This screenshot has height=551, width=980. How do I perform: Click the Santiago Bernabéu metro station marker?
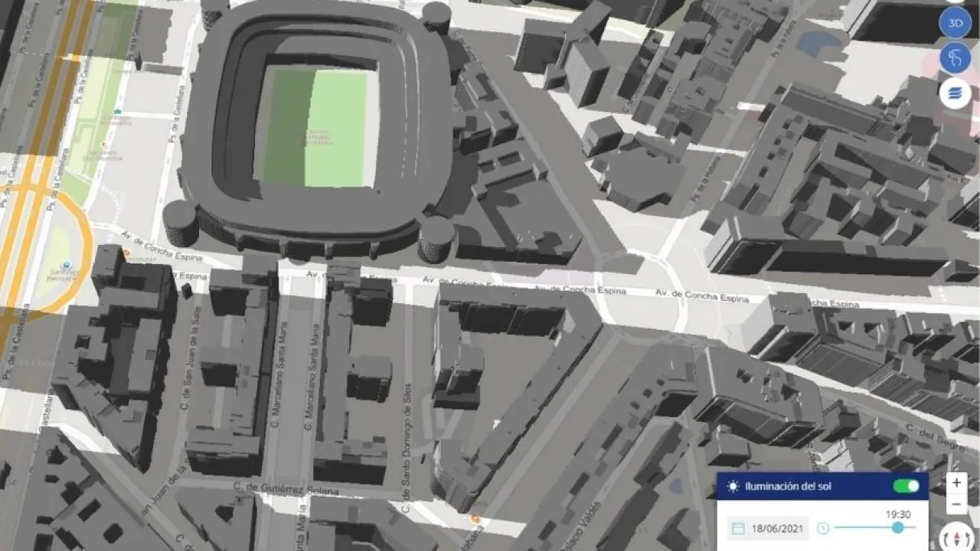(67, 266)
